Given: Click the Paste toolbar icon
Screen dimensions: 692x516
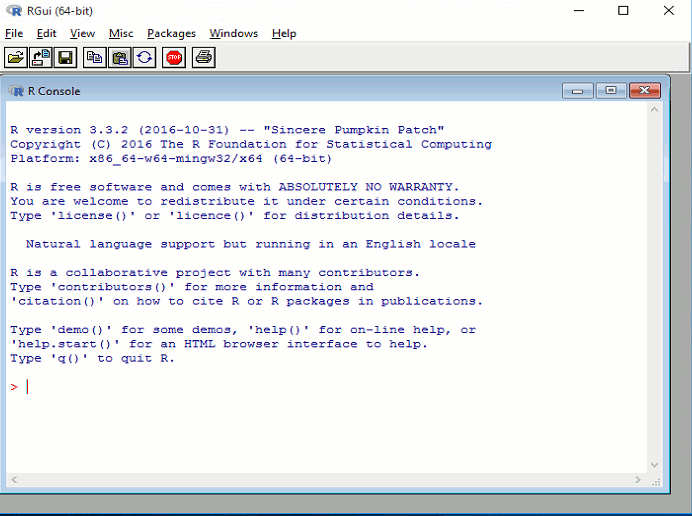Looking at the screenshot, I should (x=120, y=58).
